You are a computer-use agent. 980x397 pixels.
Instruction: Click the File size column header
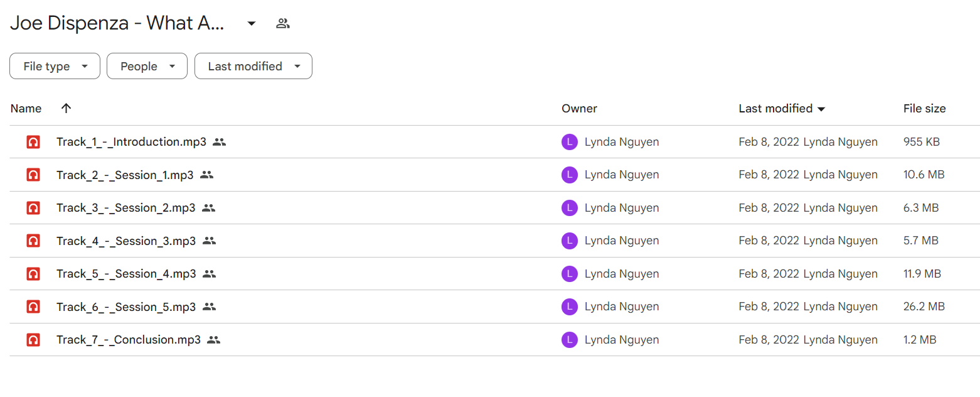[x=924, y=109]
